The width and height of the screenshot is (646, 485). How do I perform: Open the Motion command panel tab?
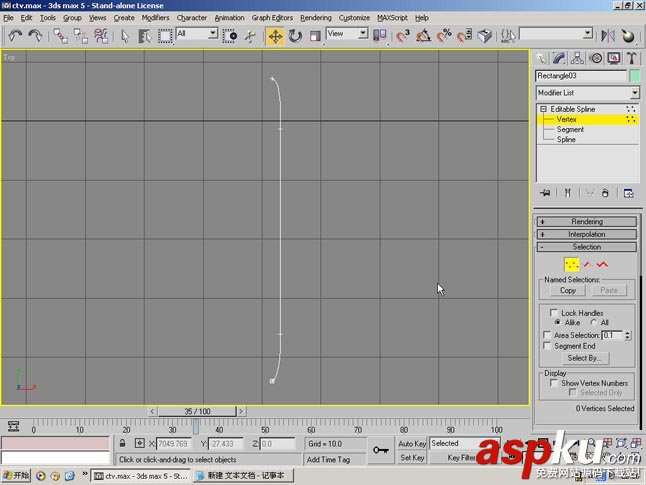pos(595,58)
